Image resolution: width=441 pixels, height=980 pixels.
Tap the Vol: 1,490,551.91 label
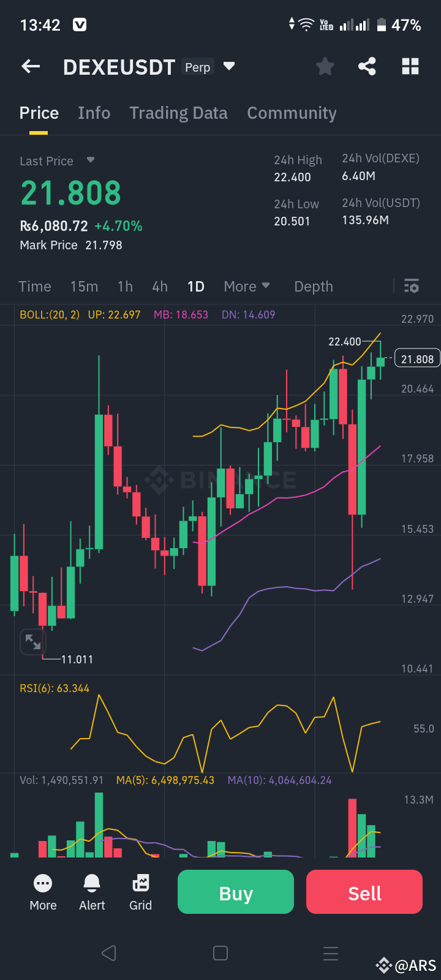(x=62, y=780)
